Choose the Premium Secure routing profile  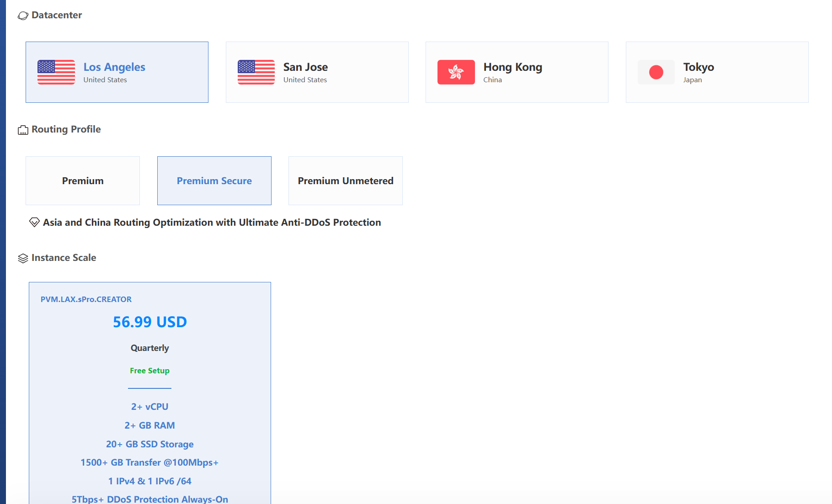[x=214, y=181]
